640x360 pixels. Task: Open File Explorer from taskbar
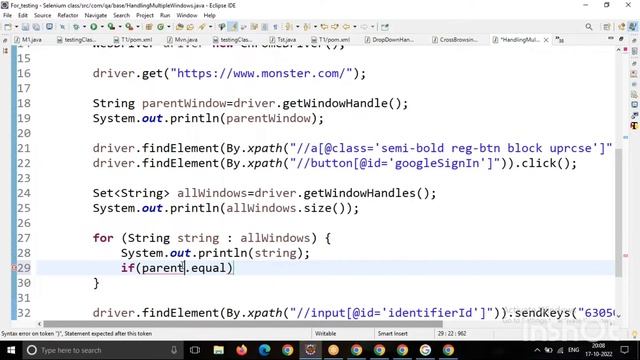point(218,350)
